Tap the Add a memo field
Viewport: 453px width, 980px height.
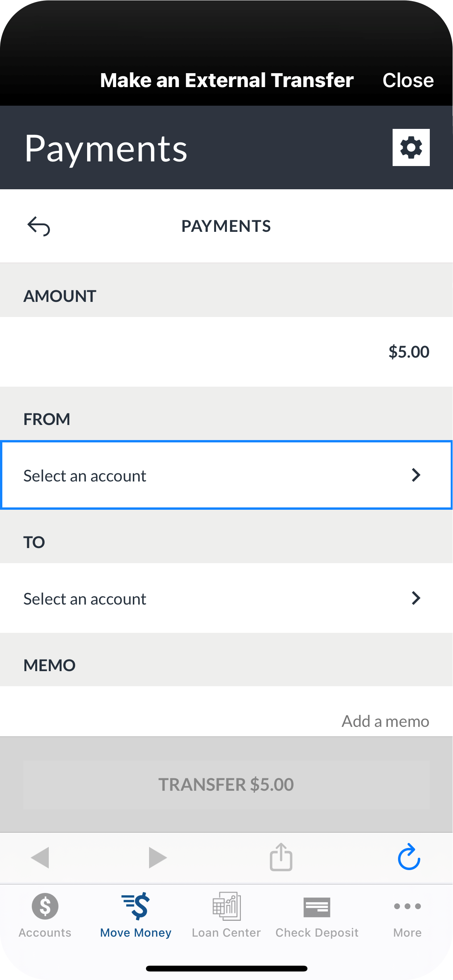385,721
